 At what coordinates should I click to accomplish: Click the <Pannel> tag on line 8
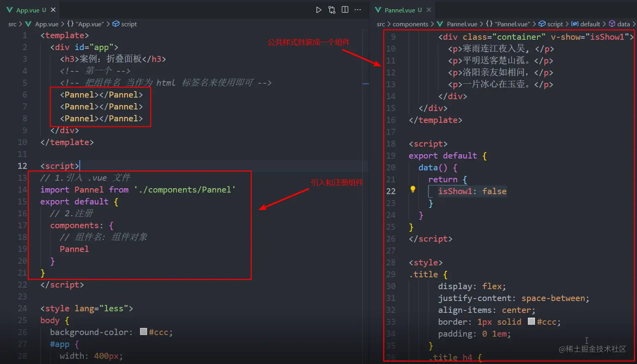[x=101, y=118]
